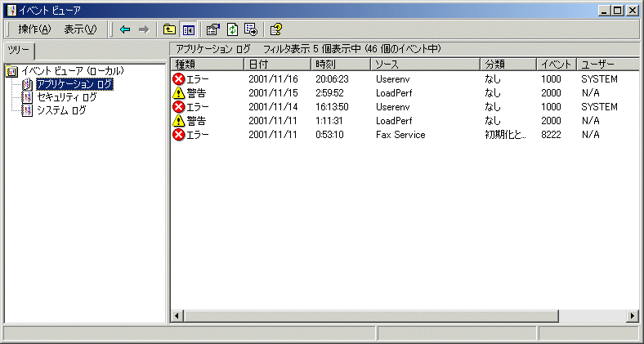Click Userenv source in 20:06:23 row
Viewport: 644px width, 344px height.
click(392, 78)
